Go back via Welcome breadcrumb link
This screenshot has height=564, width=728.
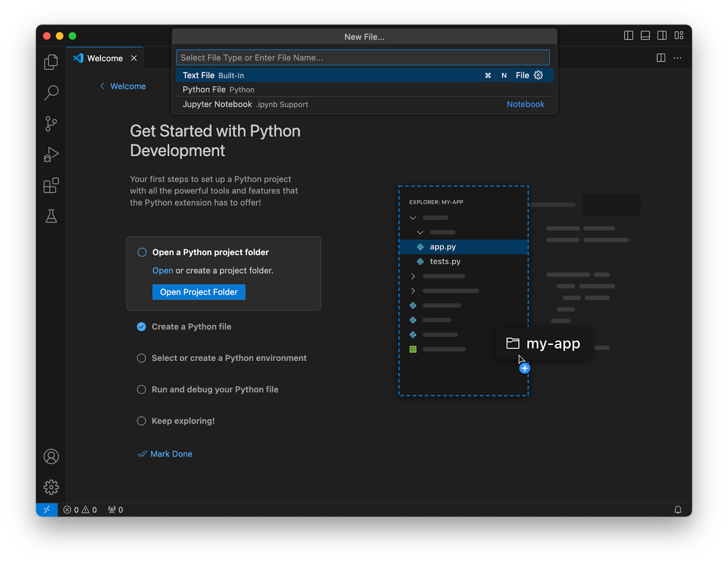(x=123, y=86)
